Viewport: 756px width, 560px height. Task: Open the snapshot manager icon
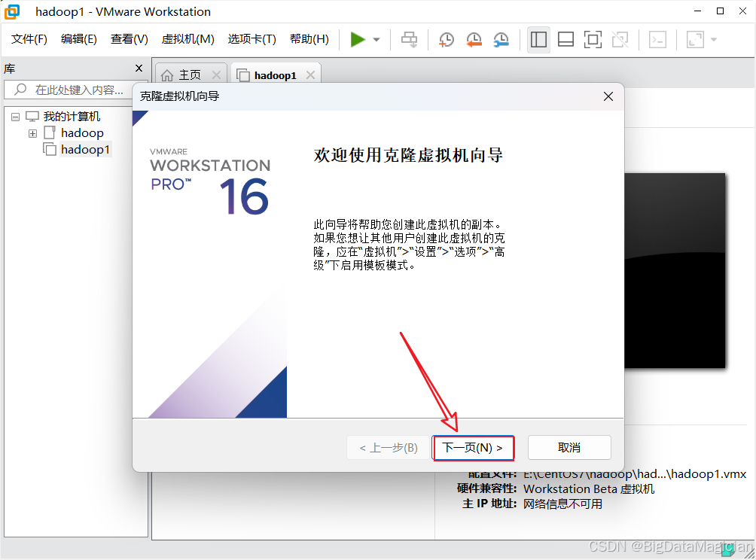[501, 40]
